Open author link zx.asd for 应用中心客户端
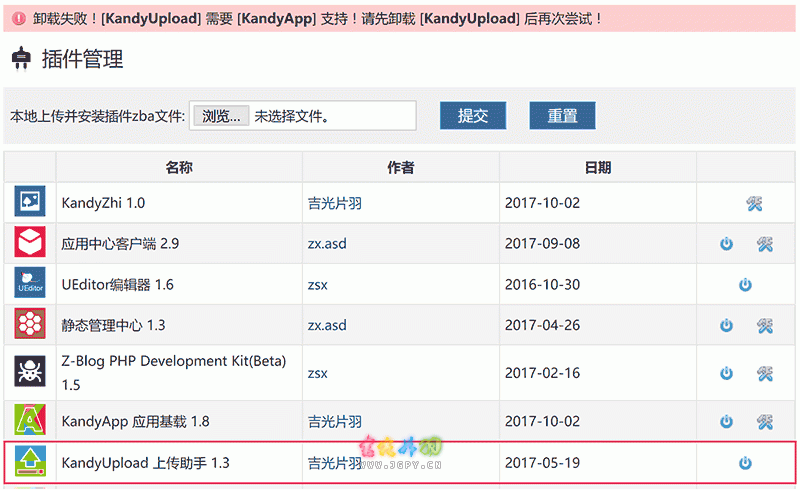 [327, 243]
